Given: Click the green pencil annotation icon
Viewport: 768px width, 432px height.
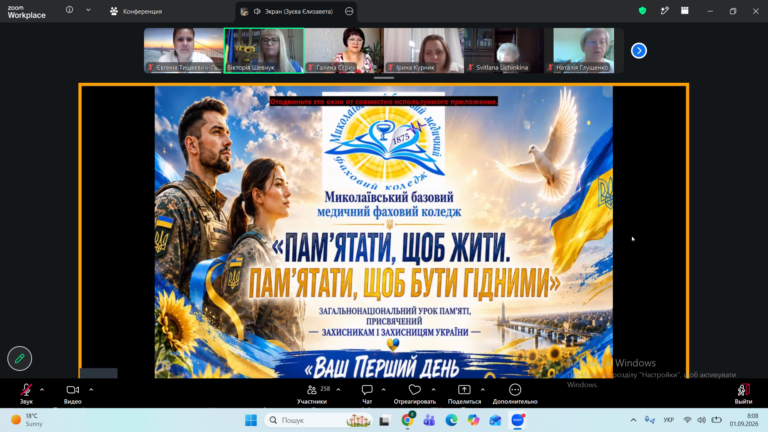Looking at the screenshot, I should click(20, 359).
